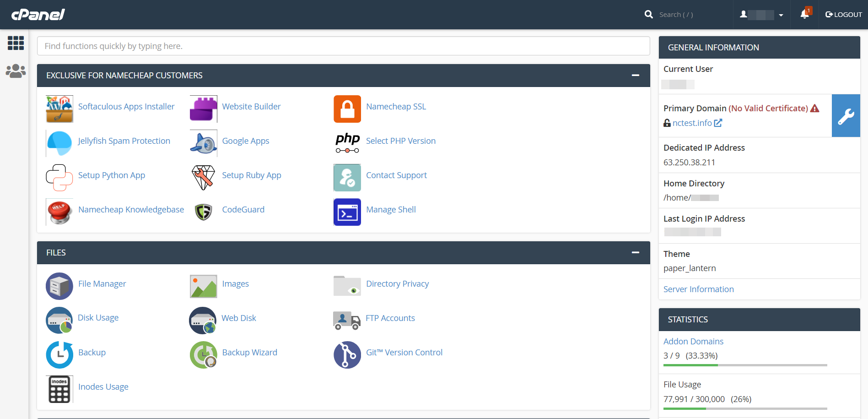The width and height of the screenshot is (868, 419).
Task: Click the General Information panel header
Action: pyautogui.click(x=760, y=47)
